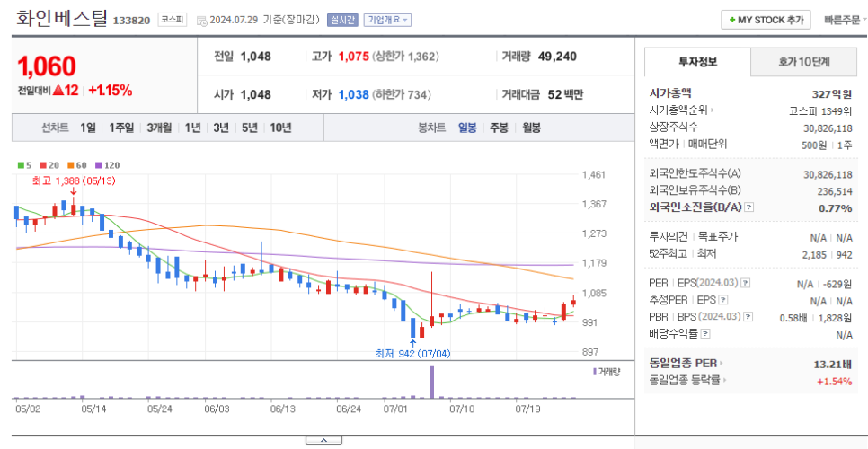Select the 5년 line chart
The height and width of the screenshot is (449, 868).
click(250, 128)
